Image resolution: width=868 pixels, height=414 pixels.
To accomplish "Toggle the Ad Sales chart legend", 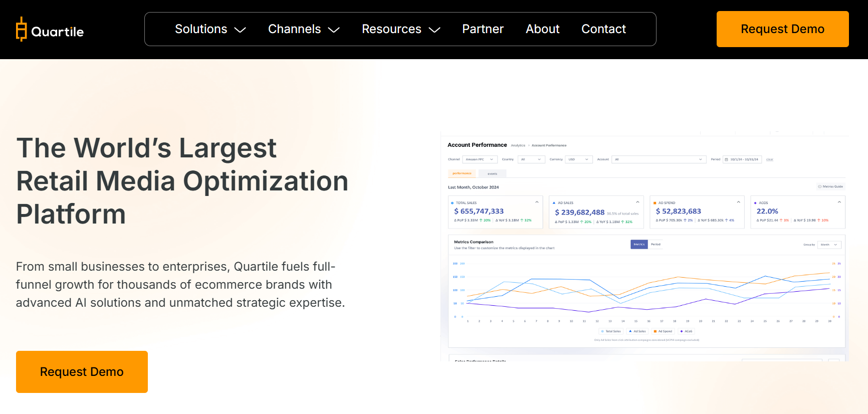I will (x=637, y=331).
